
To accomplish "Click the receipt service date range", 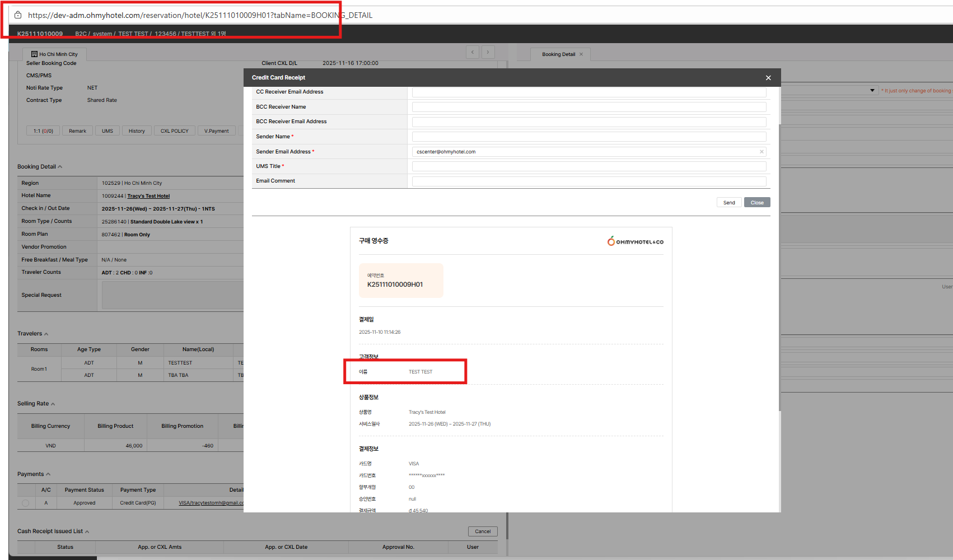I will pyautogui.click(x=450, y=424).
